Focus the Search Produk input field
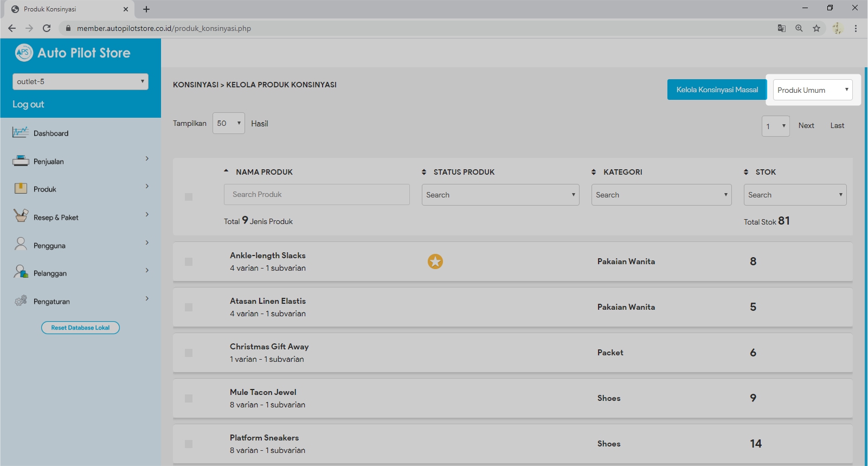The width and height of the screenshot is (868, 466). 317,194
